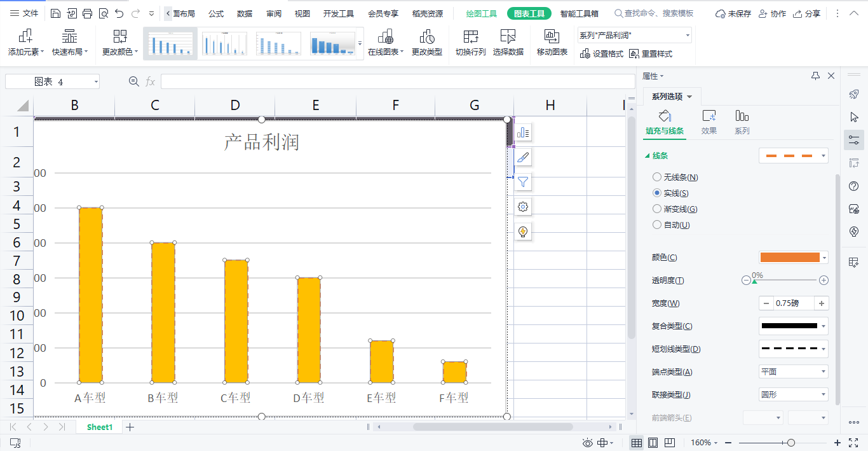Open the 数据 data tab
Screen dimensions: 868x451
[x=245, y=13]
